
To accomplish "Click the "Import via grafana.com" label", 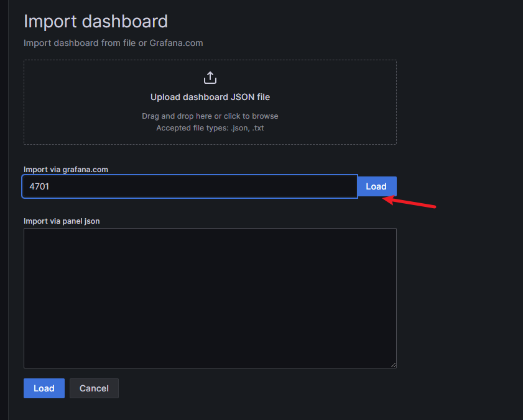I will [61, 169].
